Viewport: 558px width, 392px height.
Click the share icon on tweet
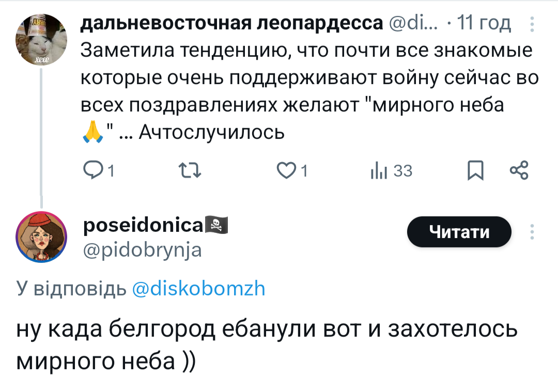tap(518, 170)
